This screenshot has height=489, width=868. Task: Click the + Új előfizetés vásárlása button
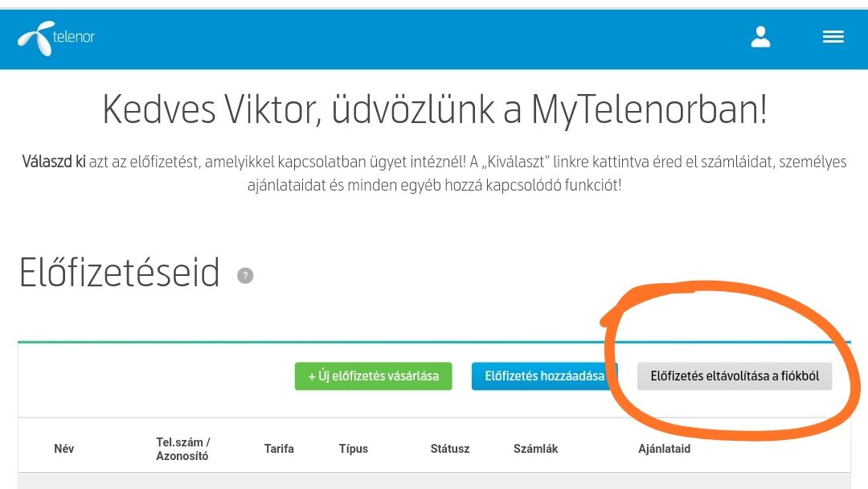pyautogui.click(x=374, y=376)
